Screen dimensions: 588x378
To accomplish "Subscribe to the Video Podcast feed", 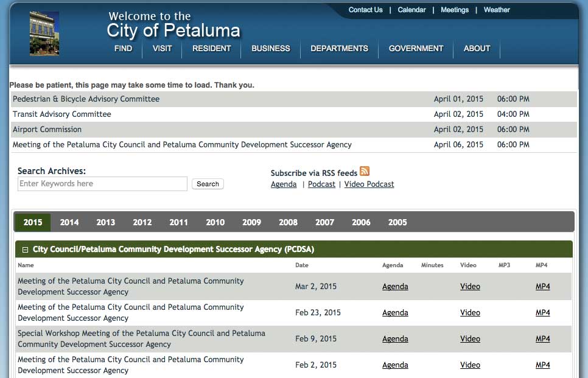I will [x=369, y=184].
